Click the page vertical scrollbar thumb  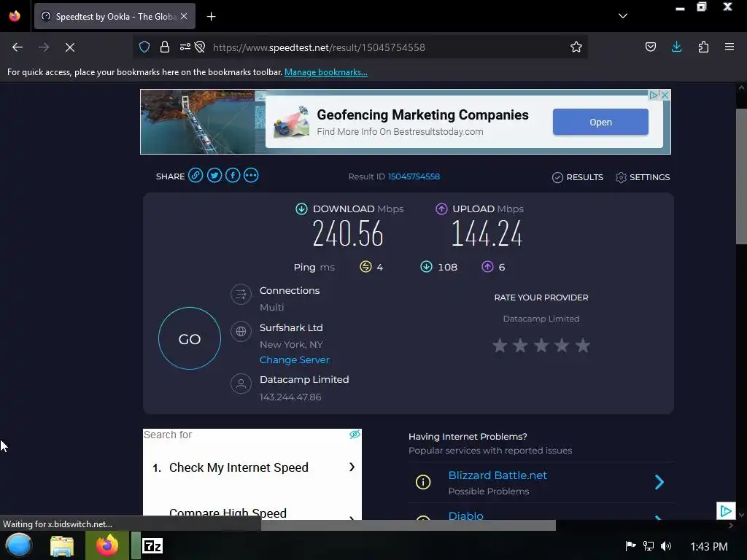[x=741, y=176]
